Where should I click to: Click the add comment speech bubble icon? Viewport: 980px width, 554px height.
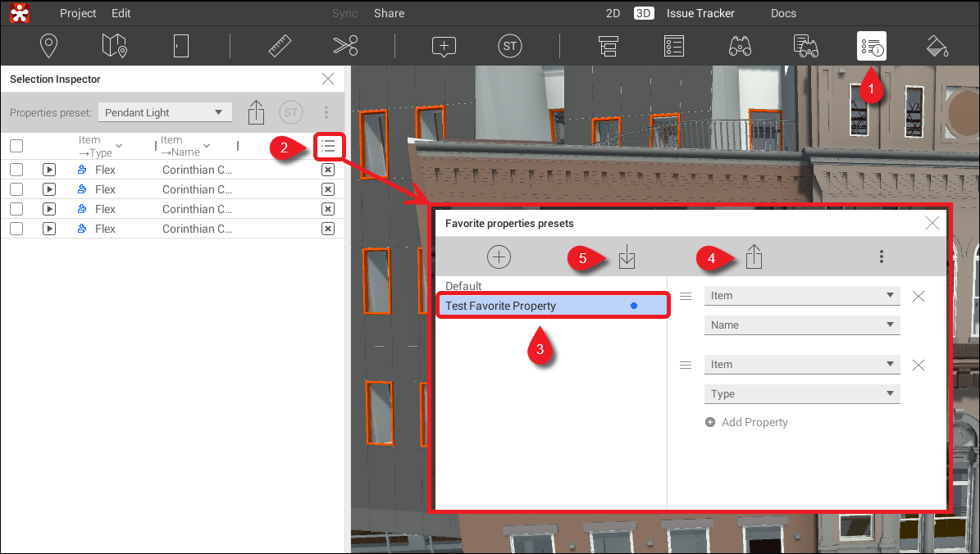tap(444, 46)
